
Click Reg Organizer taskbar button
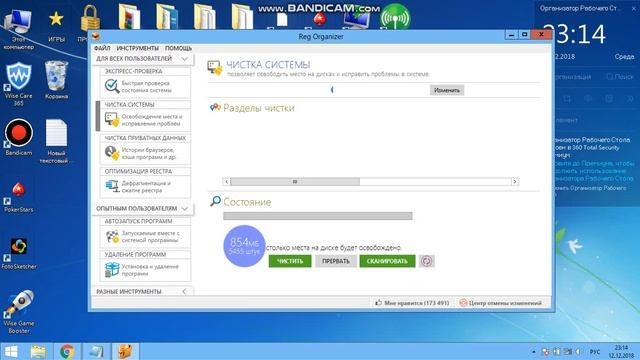coord(125,351)
